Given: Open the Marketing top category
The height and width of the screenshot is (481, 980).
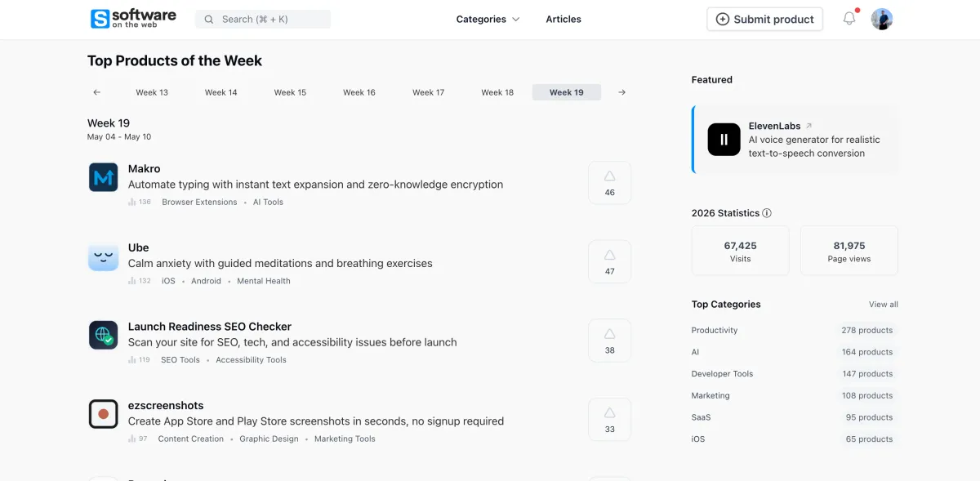Looking at the screenshot, I should (x=710, y=395).
